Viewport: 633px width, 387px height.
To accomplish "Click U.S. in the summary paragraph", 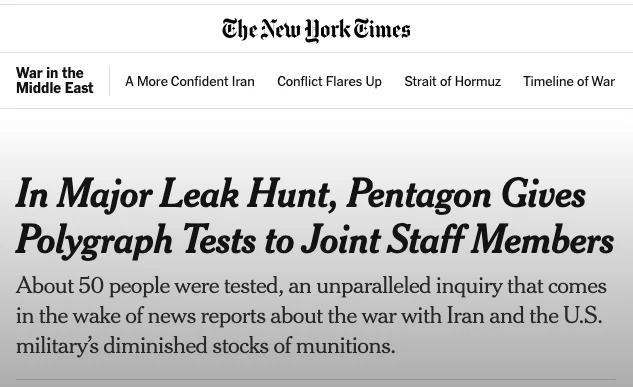I will (583, 315).
